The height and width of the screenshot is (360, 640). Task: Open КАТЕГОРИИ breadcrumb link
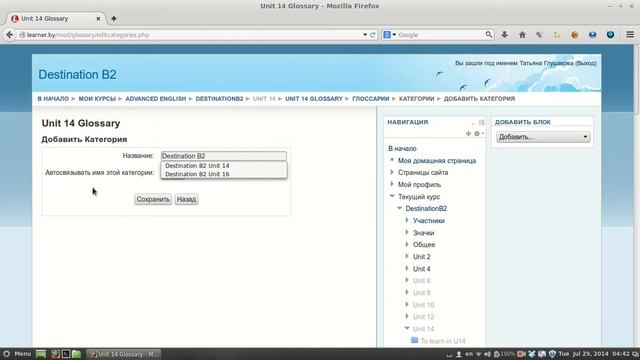[416, 99]
